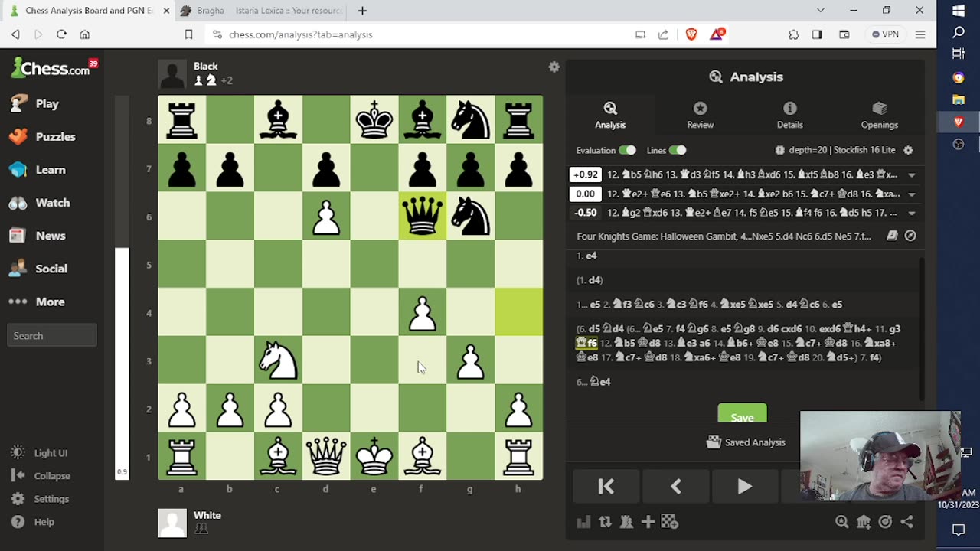Click the address bar URL
Viewport: 980px width, 551px height.
coord(300,34)
